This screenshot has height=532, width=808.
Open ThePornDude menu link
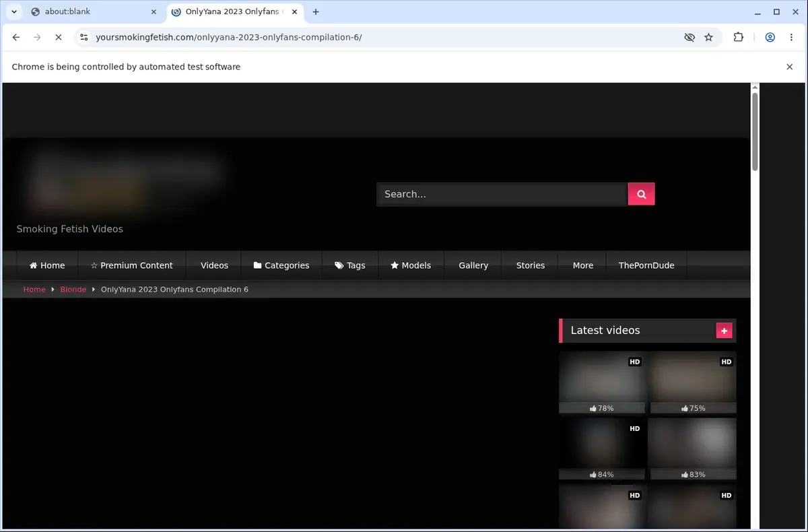pyautogui.click(x=646, y=265)
